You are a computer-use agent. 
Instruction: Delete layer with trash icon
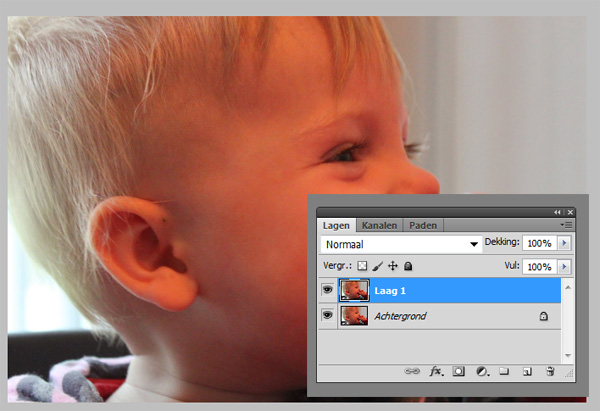click(550, 371)
